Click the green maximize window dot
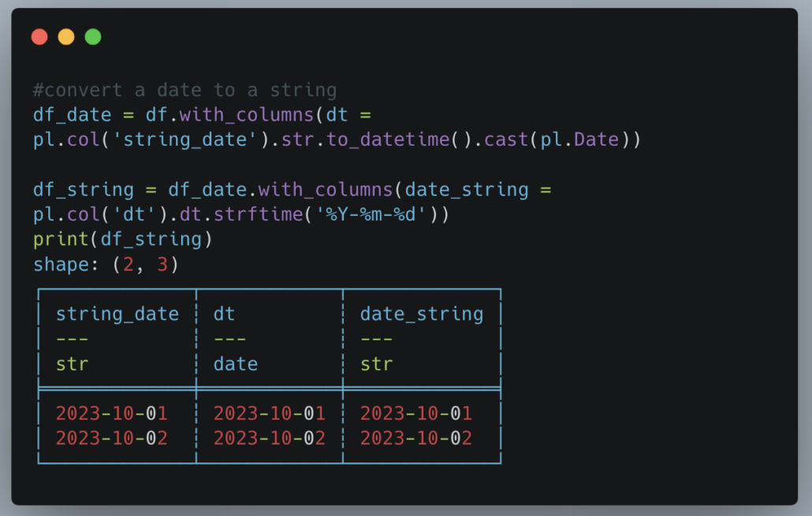 pyautogui.click(x=93, y=37)
